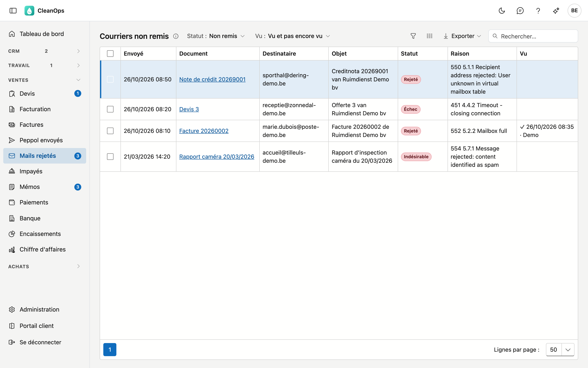The height and width of the screenshot is (368, 588).
Task: Change lines per page dropdown 50
Action: (x=560, y=350)
